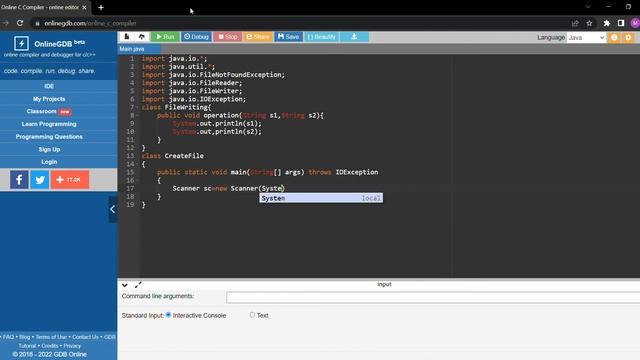Collapse the input panel chevron
640x360 pixels.
click(x=125, y=285)
